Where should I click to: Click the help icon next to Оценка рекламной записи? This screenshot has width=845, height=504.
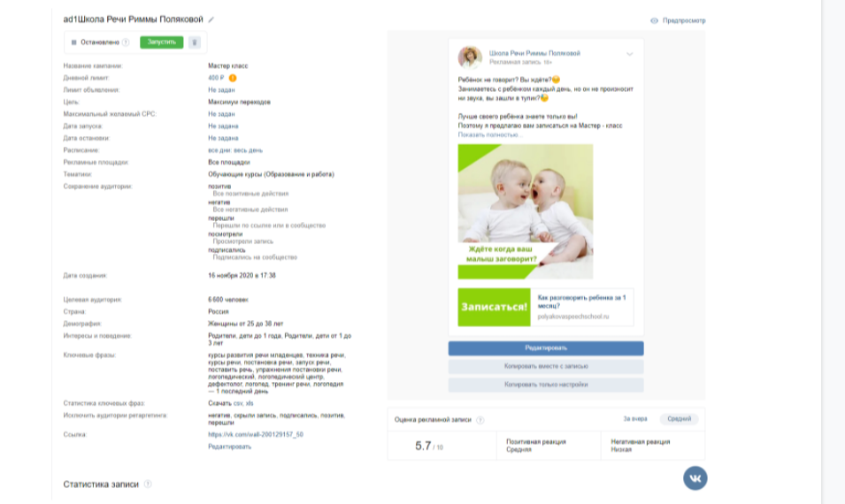coord(480,420)
